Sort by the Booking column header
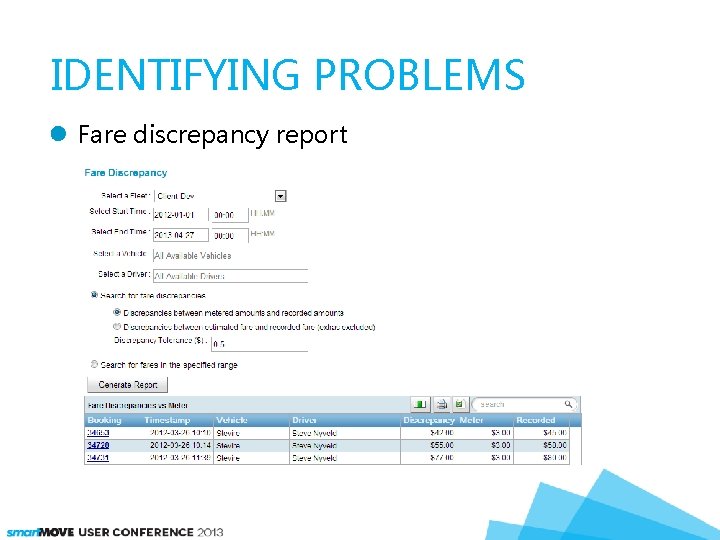Image resolution: width=720 pixels, height=540 pixels. [x=104, y=420]
